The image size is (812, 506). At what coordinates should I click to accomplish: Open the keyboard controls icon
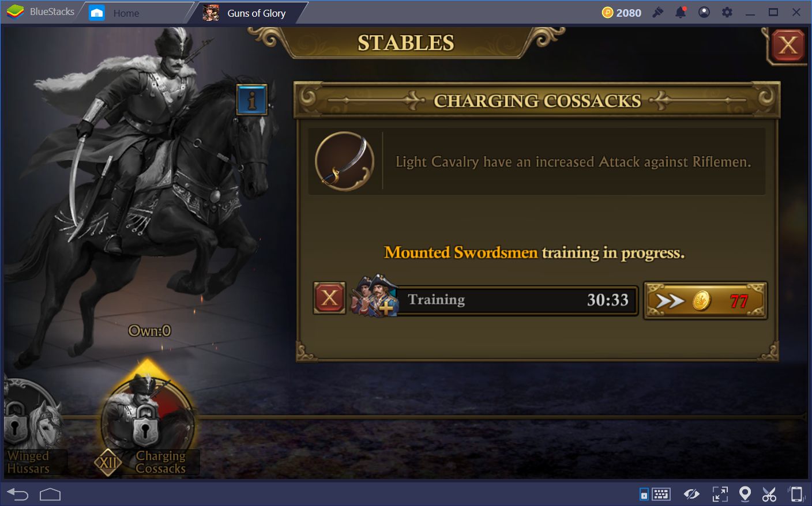(x=655, y=494)
